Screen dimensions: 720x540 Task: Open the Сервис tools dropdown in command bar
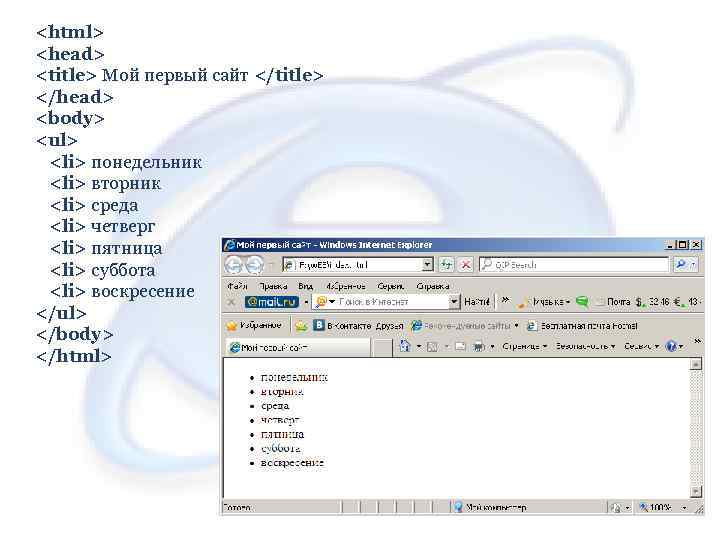click(x=641, y=346)
